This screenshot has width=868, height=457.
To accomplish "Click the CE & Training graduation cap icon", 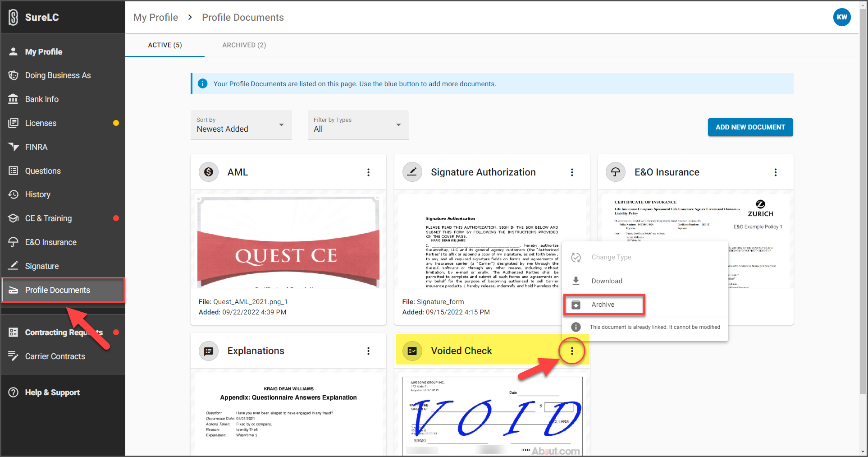I will tap(14, 218).
